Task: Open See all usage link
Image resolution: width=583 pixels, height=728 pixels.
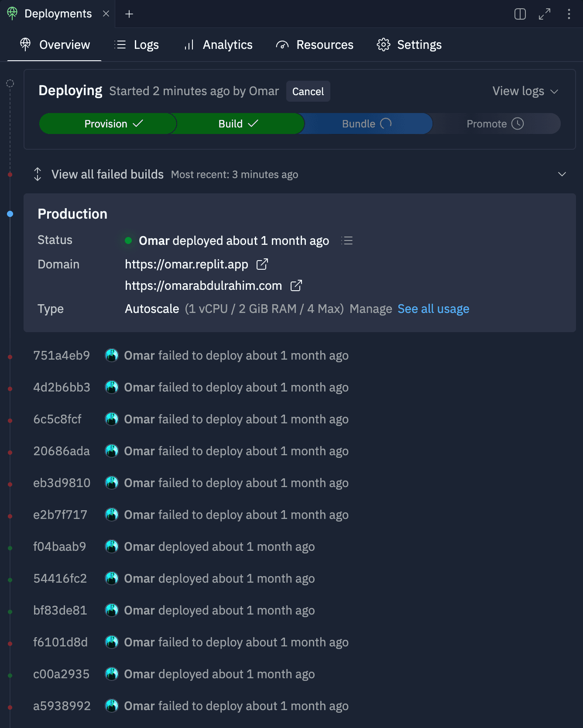Action: pos(433,309)
